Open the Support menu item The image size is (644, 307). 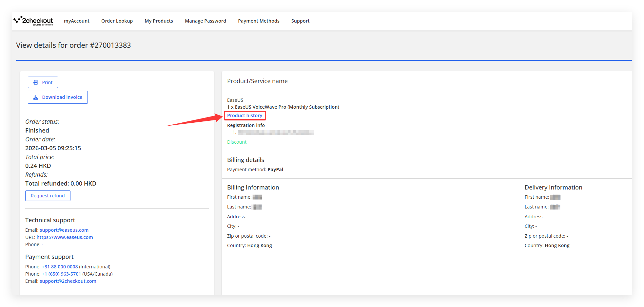click(300, 21)
